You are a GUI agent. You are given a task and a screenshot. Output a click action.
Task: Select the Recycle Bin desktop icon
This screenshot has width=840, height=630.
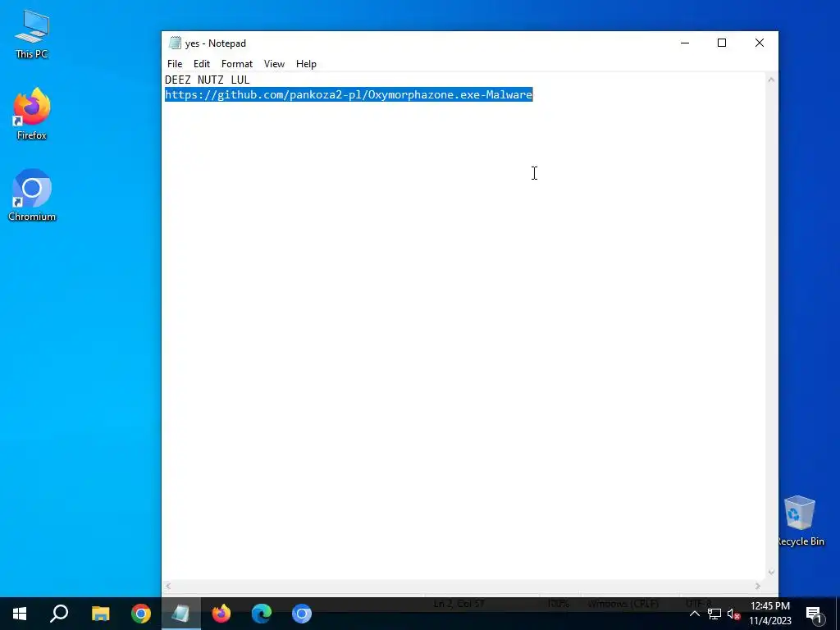[799, 521]
